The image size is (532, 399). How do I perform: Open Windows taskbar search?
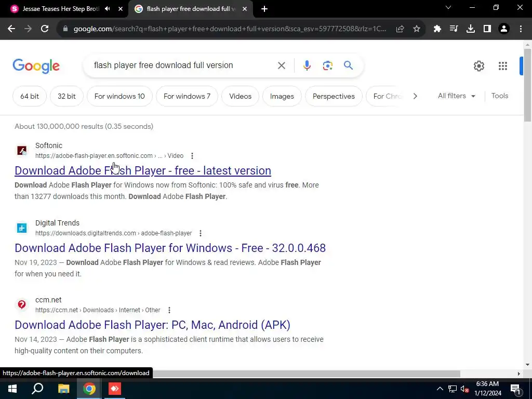[37, 389]
